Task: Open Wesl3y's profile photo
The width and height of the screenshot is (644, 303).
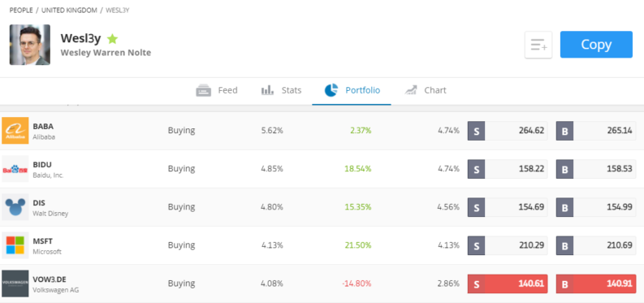Action: (x=30, y=45)
